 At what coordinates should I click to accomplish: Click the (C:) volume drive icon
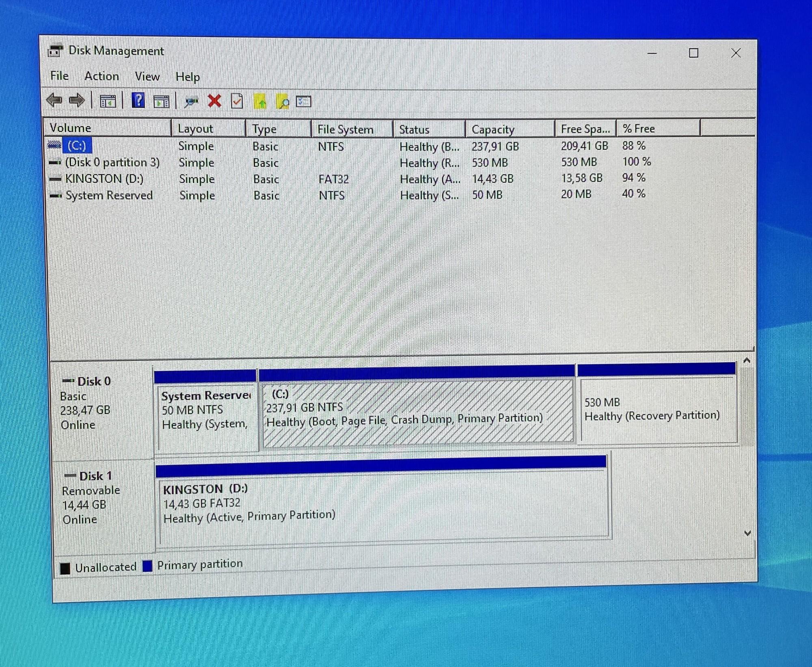click(54, 145)
